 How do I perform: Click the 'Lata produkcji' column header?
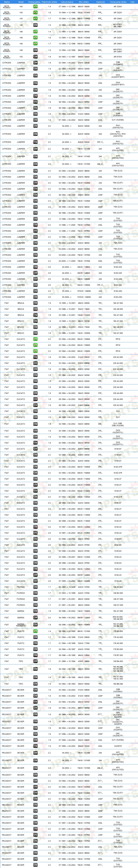tap(67, 2)
